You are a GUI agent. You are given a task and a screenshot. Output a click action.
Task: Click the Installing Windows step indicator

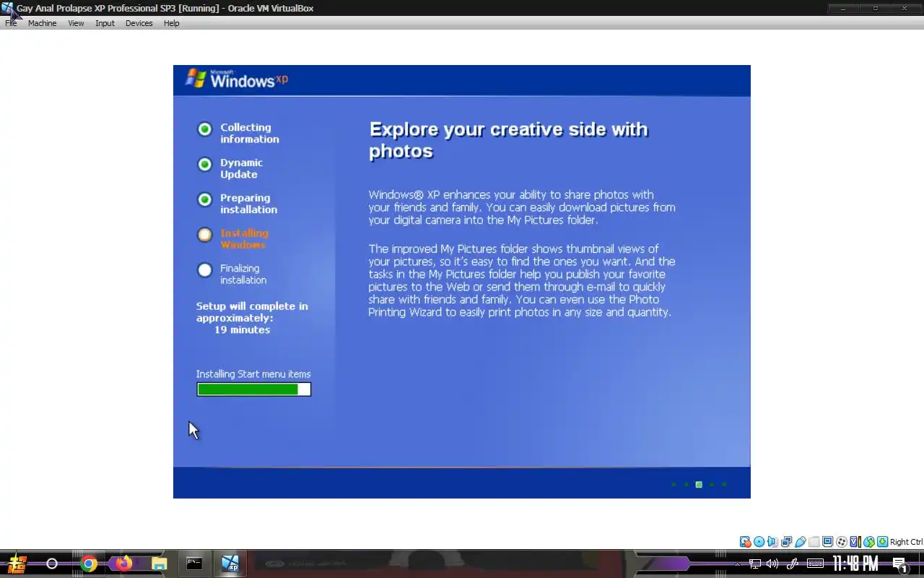(205, 234)
